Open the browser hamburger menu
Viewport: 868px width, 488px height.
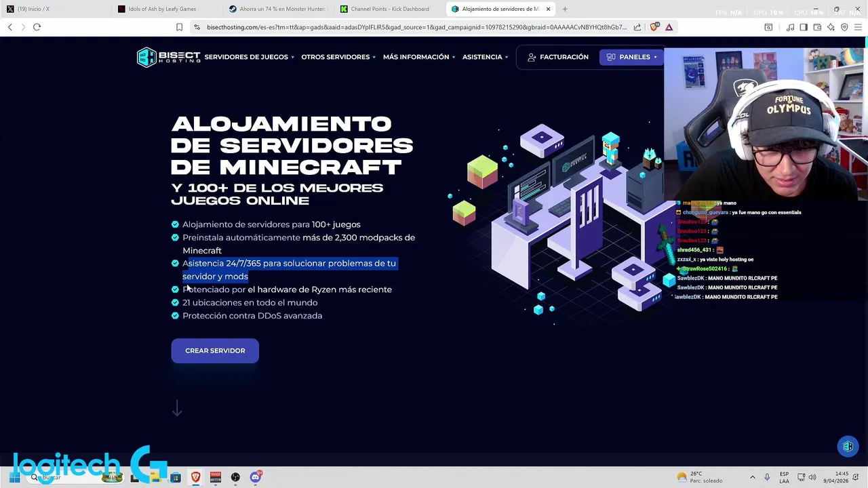coord(858,27)
